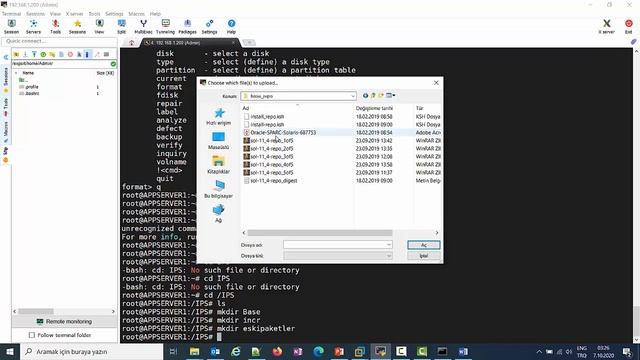This screenshot has height=360, width=640.
Task: Expand the Dosya türü combo box arrow
Action: coord(389,256)
